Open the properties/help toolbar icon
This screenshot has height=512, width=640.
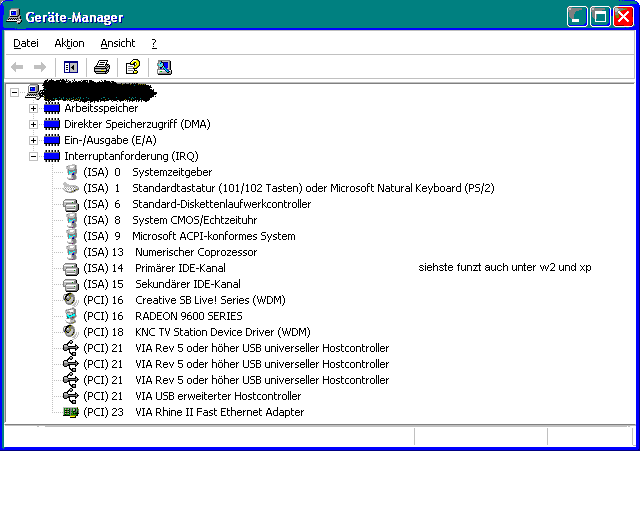132,67
